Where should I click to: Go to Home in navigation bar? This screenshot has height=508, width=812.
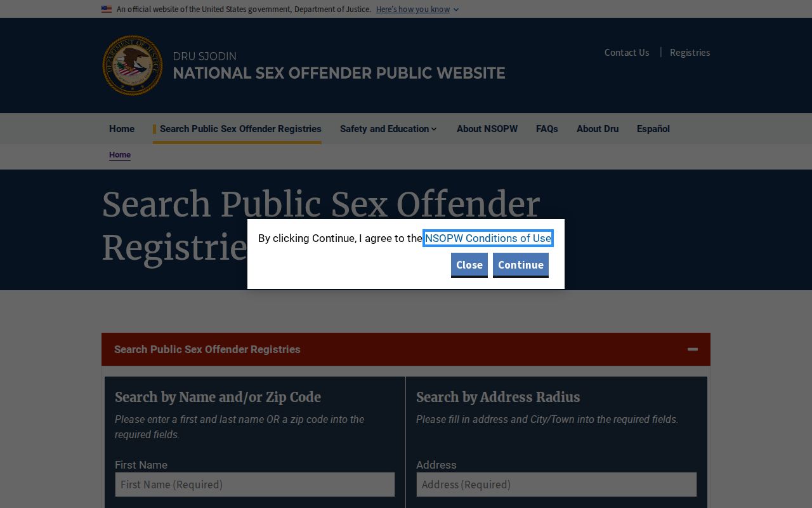point(122,129)
